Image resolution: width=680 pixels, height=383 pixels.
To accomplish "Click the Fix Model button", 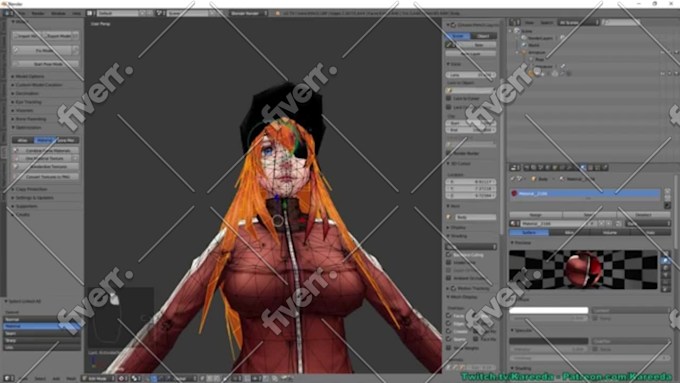I will click(x=42, y=50).
